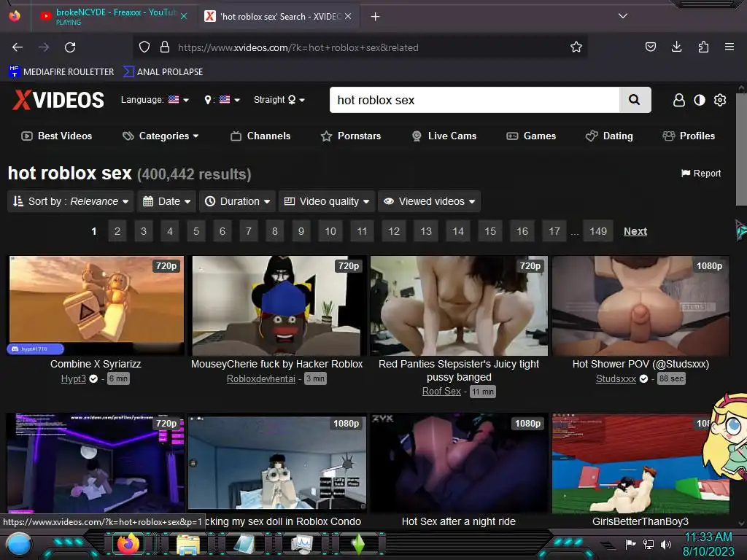Open the Firefox hamburger application menu
The height and width of the screenshot is (560, 747).
coord(729,47)
